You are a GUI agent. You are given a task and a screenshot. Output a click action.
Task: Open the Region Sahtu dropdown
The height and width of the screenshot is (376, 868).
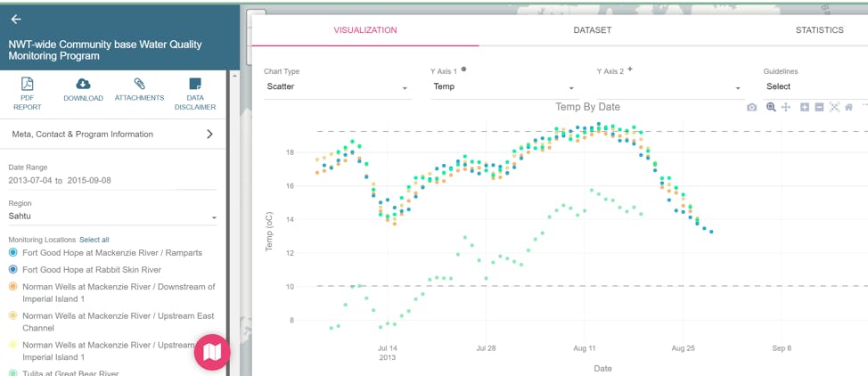pyautogui.click(x=112, y=217)
